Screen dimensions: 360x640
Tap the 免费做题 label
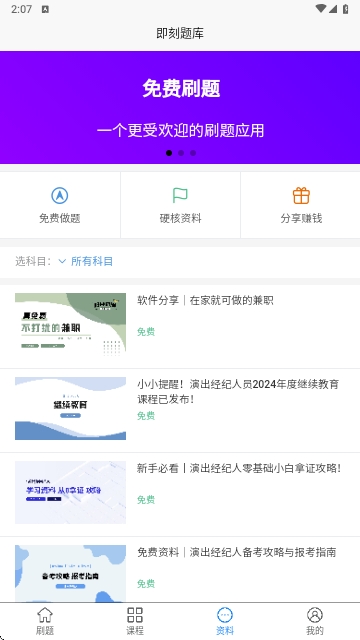point(60,218)
